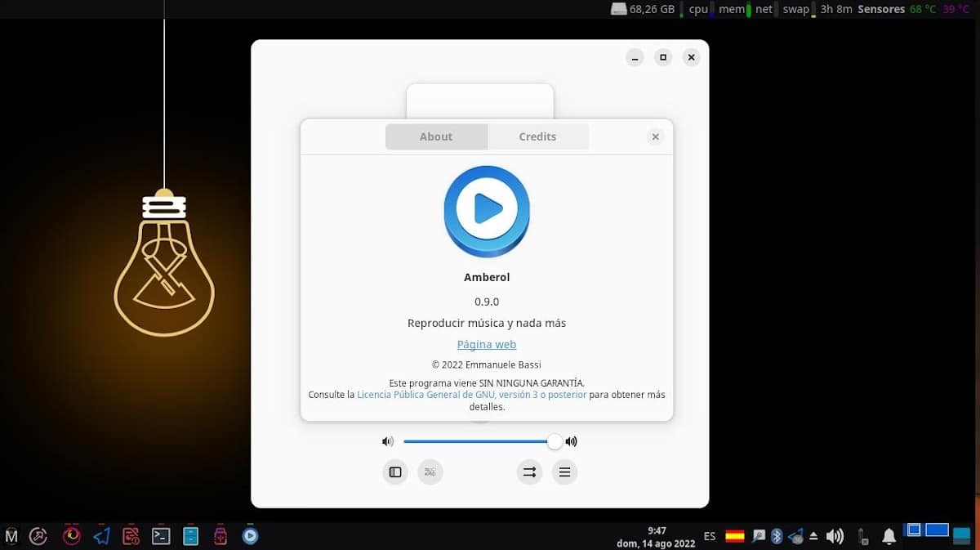The image size is (980, 550).
Task: Open the red swirl browser icon
Action: tap(72, 536)
